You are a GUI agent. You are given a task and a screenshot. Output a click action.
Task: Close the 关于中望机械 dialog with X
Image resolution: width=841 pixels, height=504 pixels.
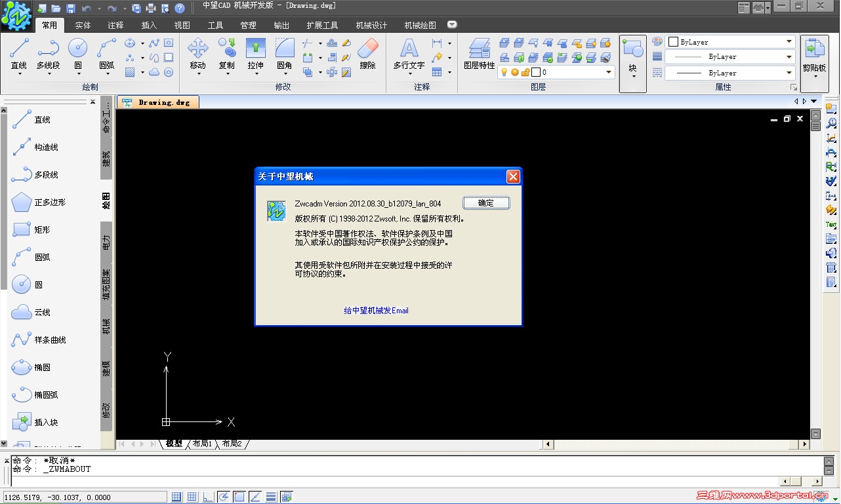(513, 176)
